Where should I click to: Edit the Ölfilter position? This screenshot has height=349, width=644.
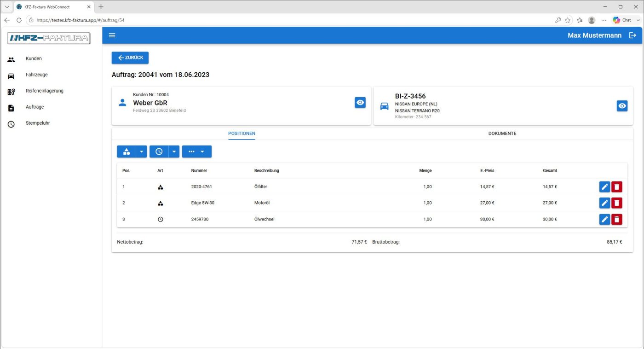[x=604, y=187]
